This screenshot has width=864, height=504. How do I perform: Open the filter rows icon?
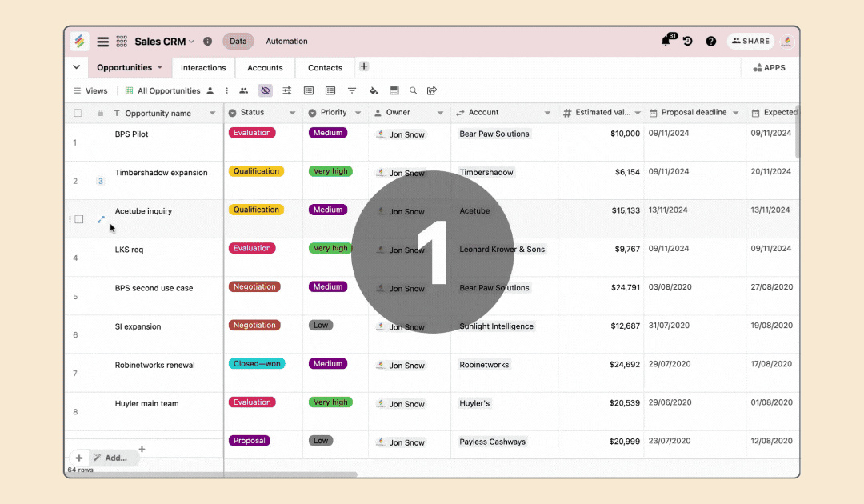[x=352, y=91]
